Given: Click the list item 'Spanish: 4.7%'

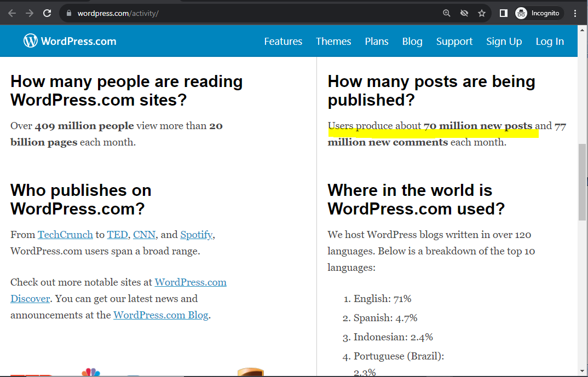Looking at the screenshot, I should tap(385, 318).
